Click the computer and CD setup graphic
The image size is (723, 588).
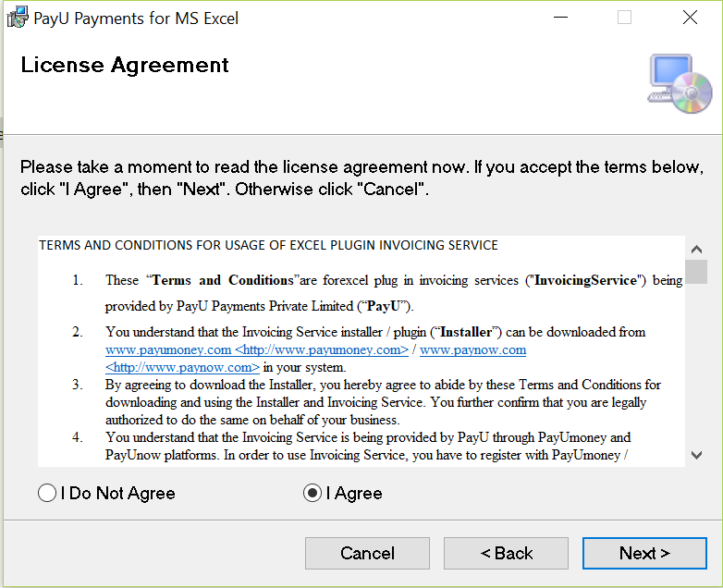point(680,83)
